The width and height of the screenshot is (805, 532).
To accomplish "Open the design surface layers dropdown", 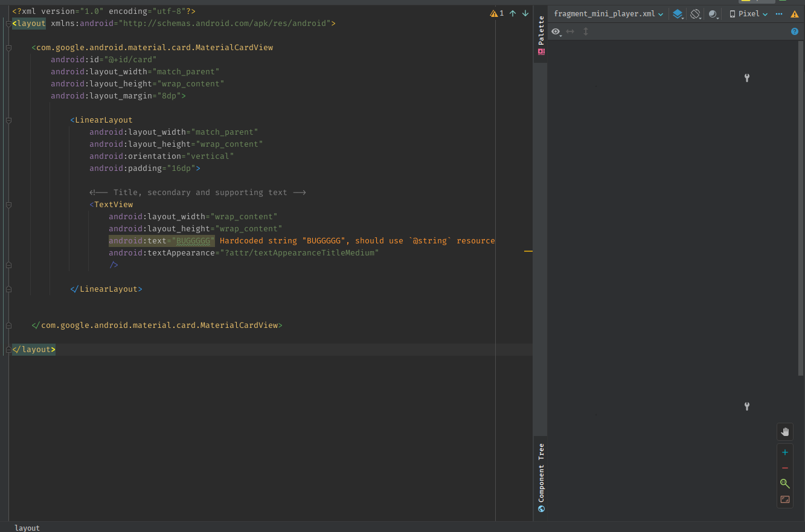I will (678, 14).
